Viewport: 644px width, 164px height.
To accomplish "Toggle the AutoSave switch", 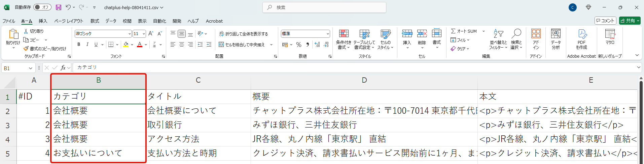I will (x=42, y=7).
